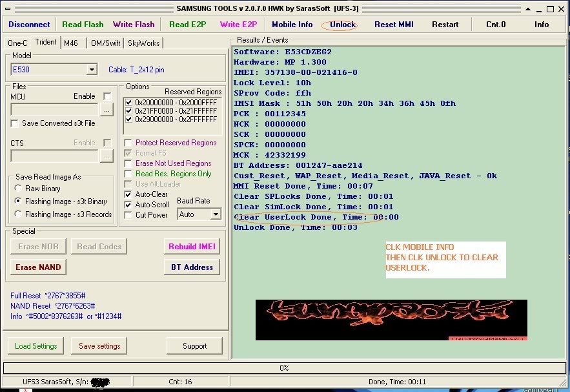Uncheck region 0x29000000 - 0x2FFFFFFF
This screenshot has width=570, height=392.
128,119
